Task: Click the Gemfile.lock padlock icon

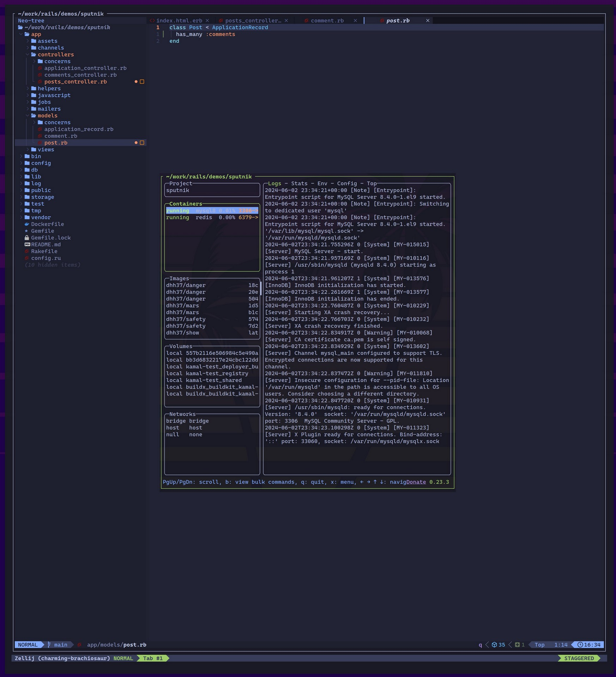Action: click(x=27, y=238)
